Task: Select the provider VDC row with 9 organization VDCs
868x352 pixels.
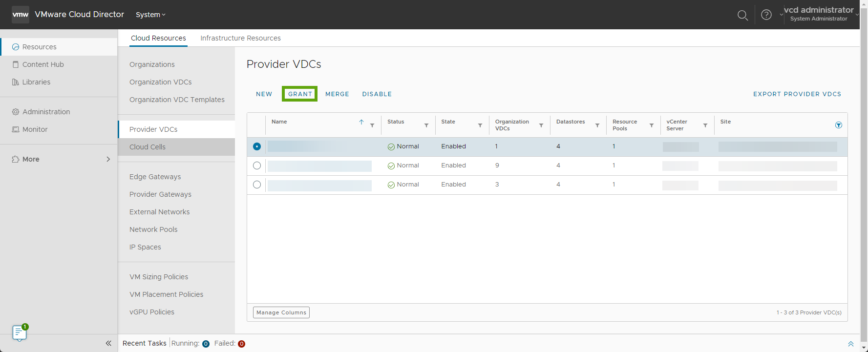Action: 257,166
